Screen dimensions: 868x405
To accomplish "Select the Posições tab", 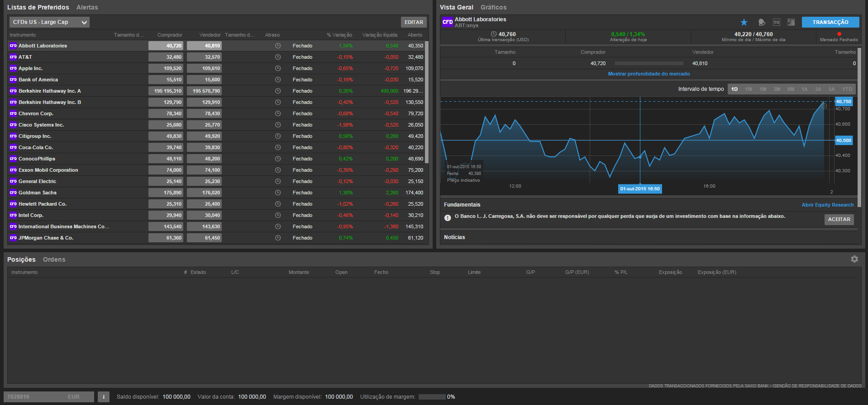I will click(21, 259).
